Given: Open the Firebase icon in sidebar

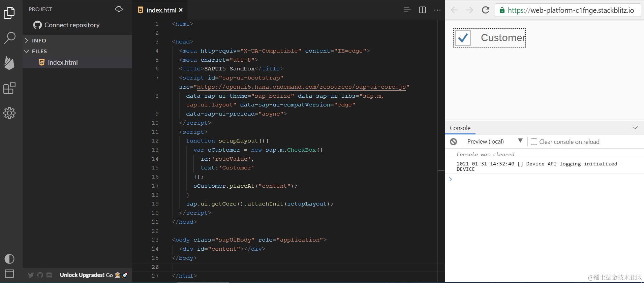Looking at the screenshot, I should (x=9, y=63).
